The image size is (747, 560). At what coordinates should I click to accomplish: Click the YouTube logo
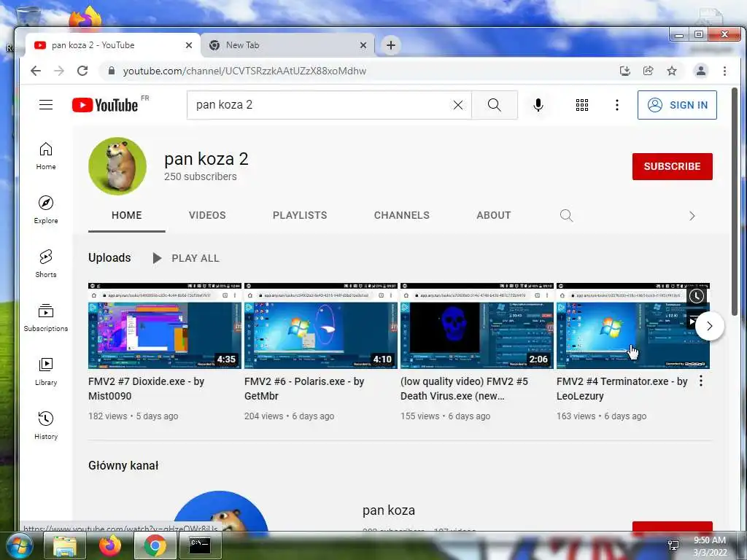coord(105,105)
